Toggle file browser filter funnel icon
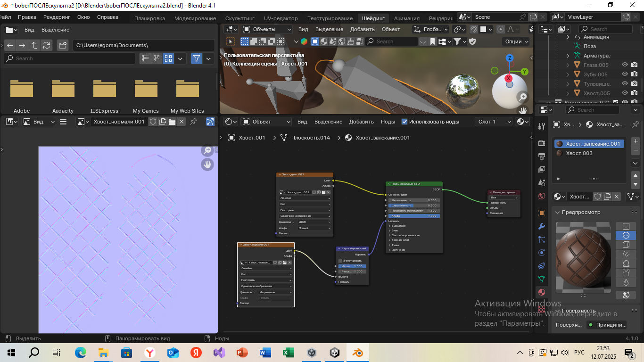 point(197,58)
